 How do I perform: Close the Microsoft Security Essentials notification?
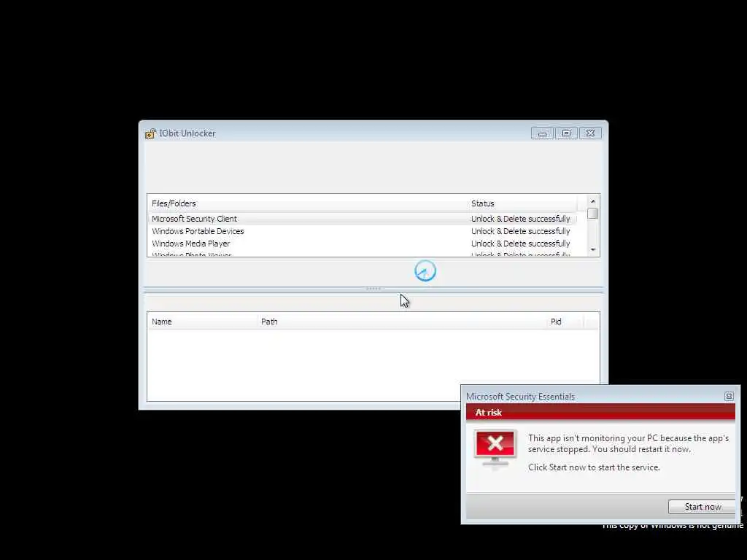[729, 396]
